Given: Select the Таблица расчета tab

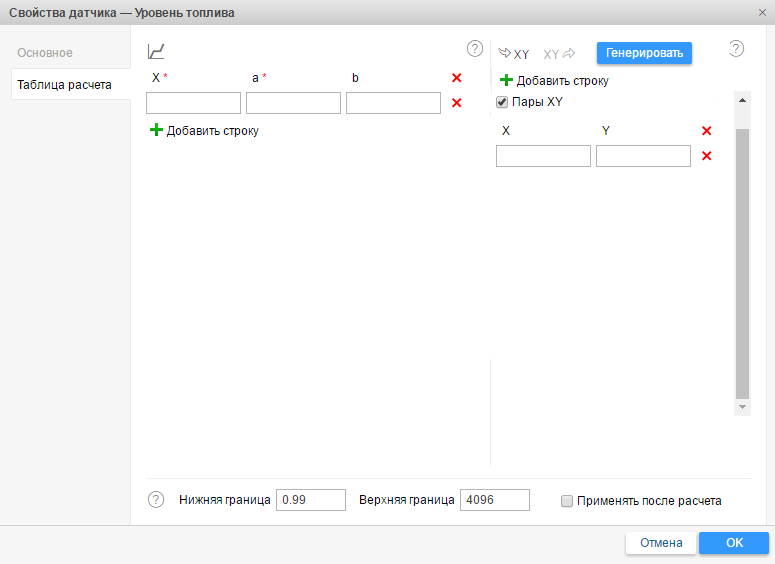Looking at the screenshot, I should 64,85.
